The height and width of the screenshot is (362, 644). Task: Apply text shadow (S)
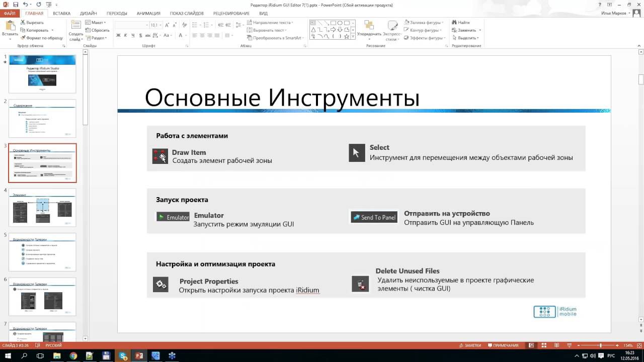(140, 35)
